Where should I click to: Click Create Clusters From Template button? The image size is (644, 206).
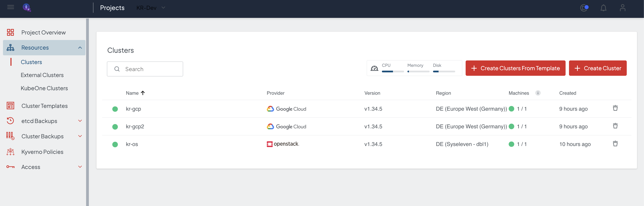[515, 68]
